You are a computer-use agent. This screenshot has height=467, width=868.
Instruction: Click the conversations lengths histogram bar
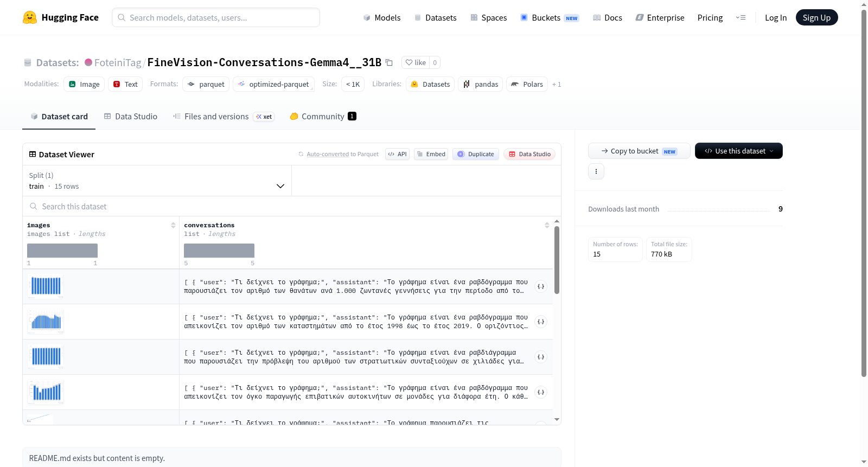pos(219,251)
